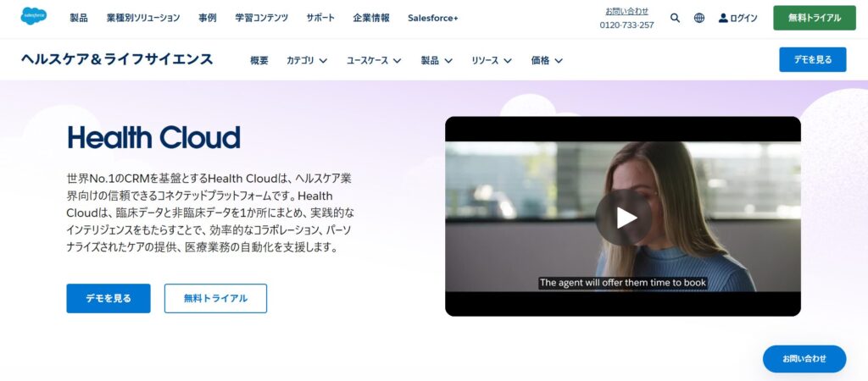
Task: Click the Health Cloud heading
Action: [154, 138]
